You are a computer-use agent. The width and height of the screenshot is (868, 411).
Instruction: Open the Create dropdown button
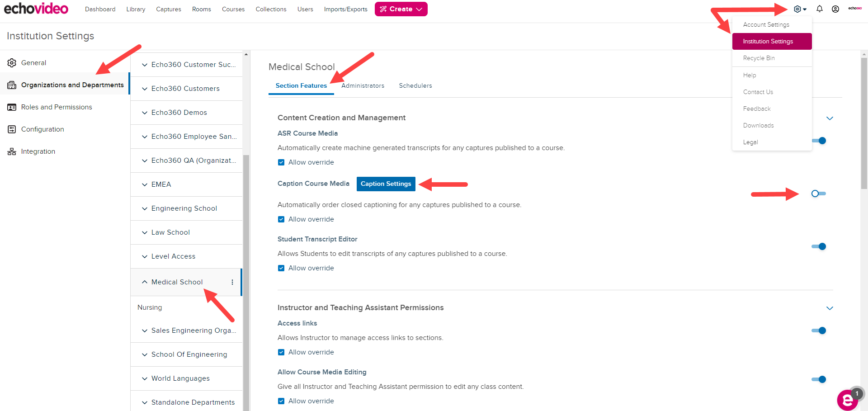pos(401,9)
